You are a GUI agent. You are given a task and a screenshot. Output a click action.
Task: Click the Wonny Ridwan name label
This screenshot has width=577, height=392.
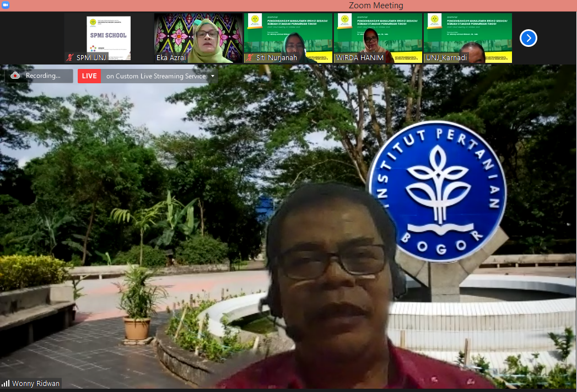tap(35, 383)
